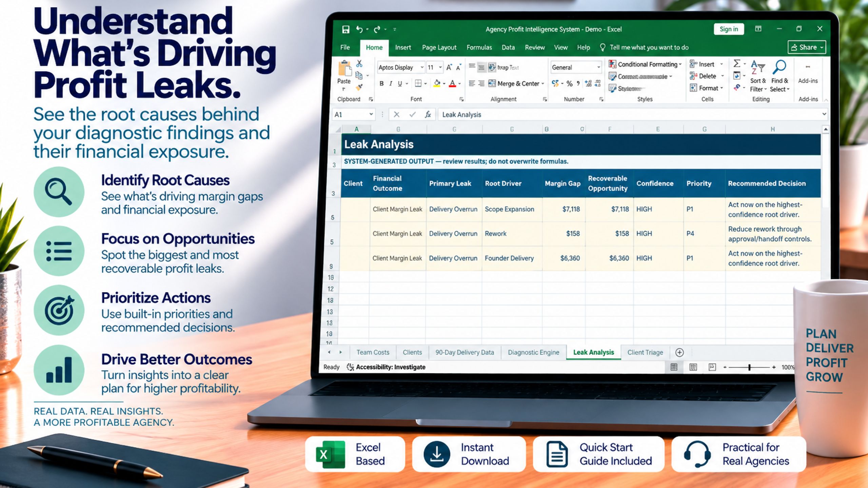The height and width of the screenshot is (488, 868).
Task: Expand the formula bar with the right-end chevron
Action: coord(824,114)
